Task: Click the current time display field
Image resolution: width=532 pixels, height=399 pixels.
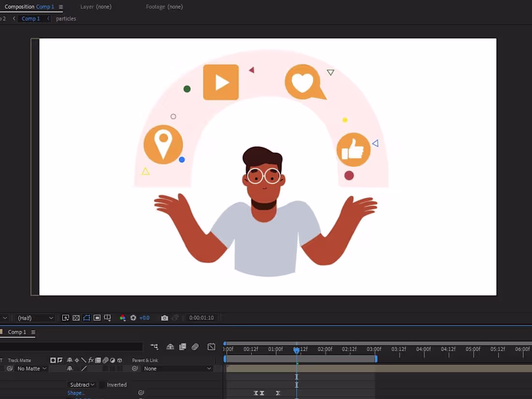Action: pos(202,318)
